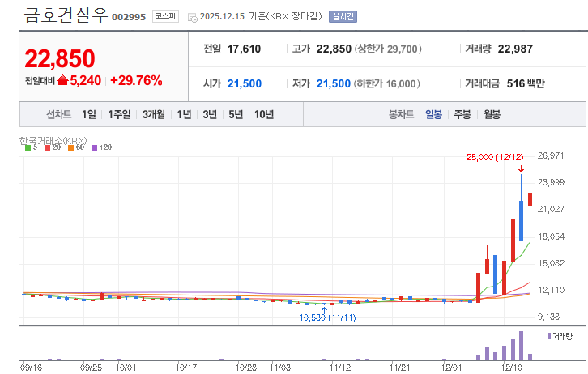
Task: Switch candlestick chart to 주봉
Action: pyautogui.click(x=462, y=114)
